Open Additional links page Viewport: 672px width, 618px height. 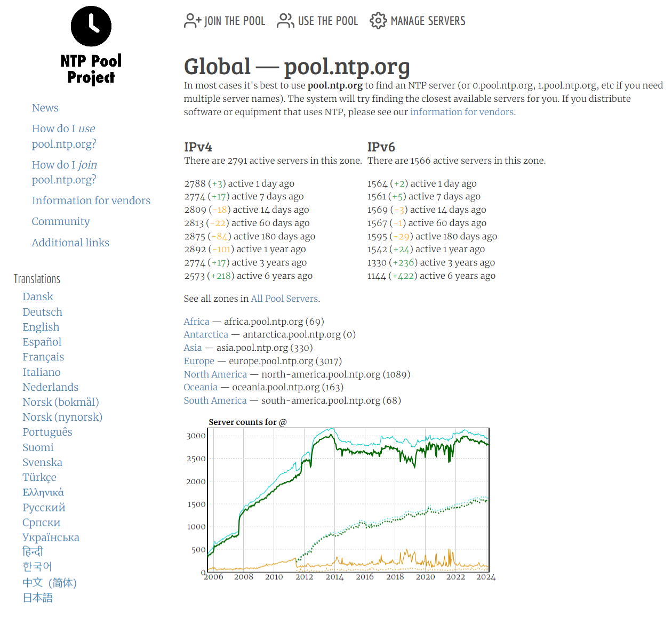pos(70,243)
